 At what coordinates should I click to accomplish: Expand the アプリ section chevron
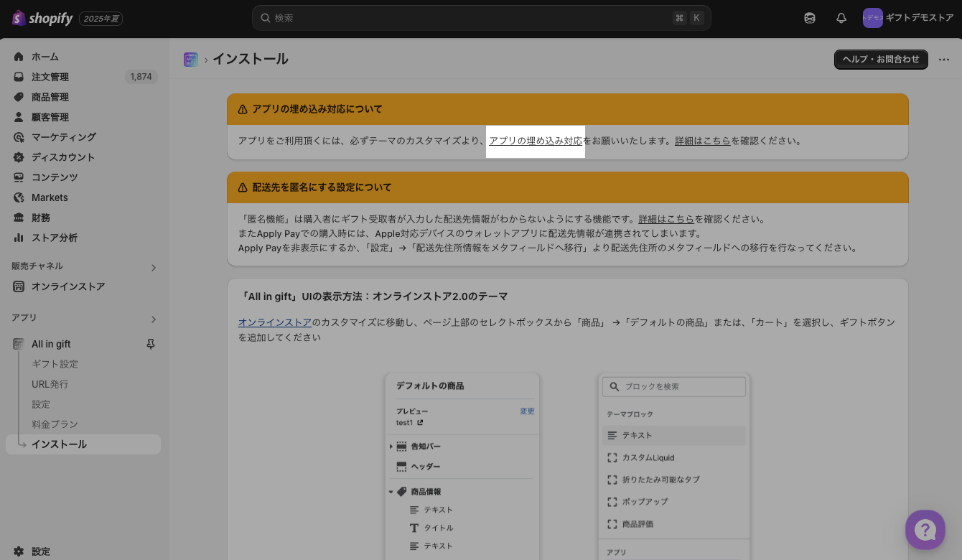pos(153,319)
